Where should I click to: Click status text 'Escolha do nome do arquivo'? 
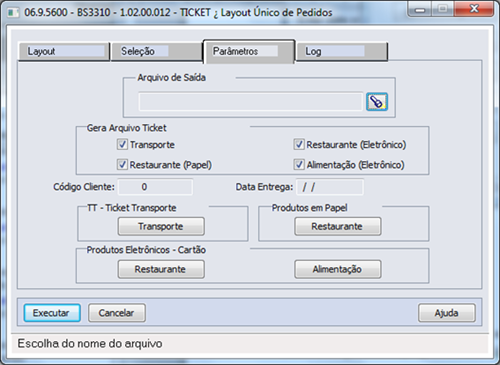(90, 343)
